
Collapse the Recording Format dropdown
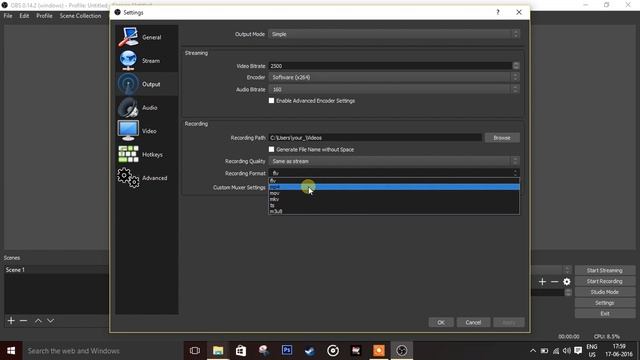coord(394,173)
